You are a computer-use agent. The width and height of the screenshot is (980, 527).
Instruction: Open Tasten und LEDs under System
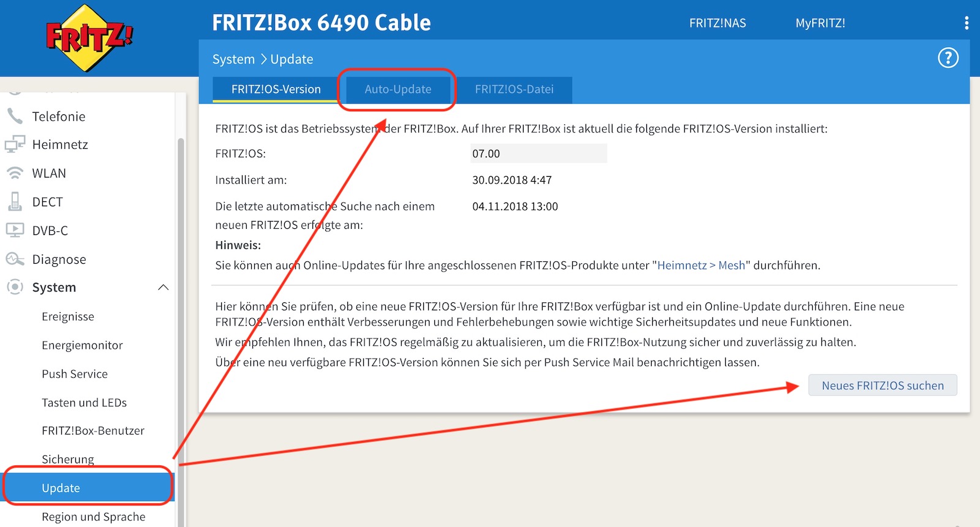point(84,403)
